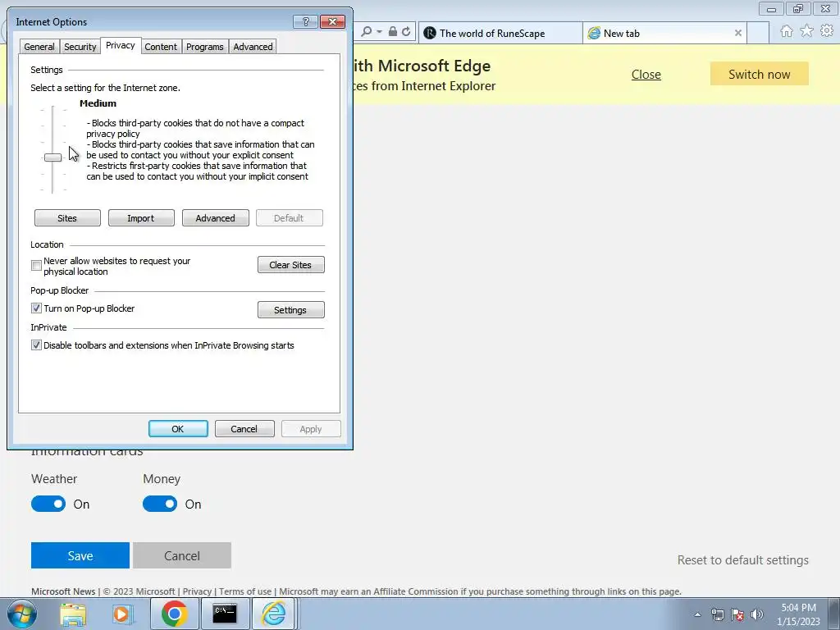Click Show desktop strip at taskbar end
This screenshot has height=630, width=840.
pyautogui.click(x=834, y=614)
